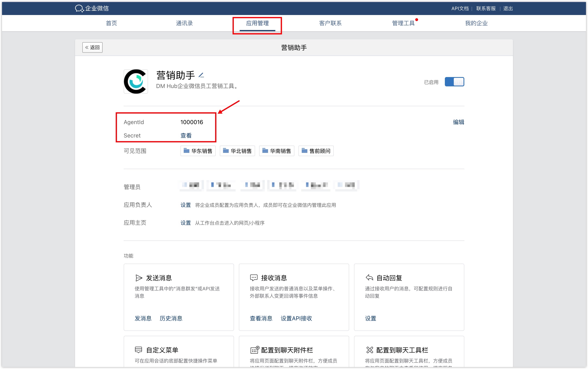Click the 退出 logout link
Viewport: 588px width, 369px height.
(x=508, y=9)
